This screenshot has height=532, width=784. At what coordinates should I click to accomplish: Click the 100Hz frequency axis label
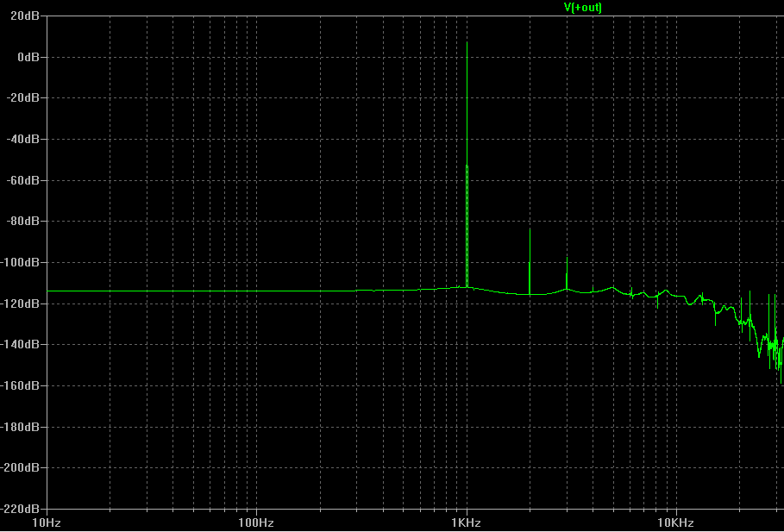click(256, 523)
